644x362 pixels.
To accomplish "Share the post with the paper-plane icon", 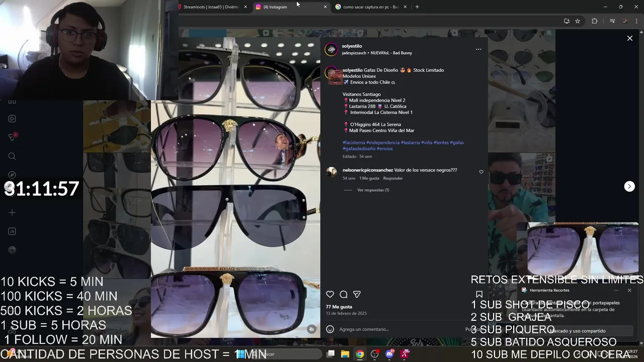I will click(357, 295).
